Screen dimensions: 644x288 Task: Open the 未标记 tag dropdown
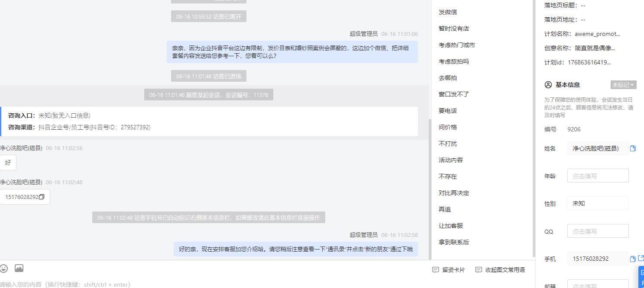(x=623, y=85)
